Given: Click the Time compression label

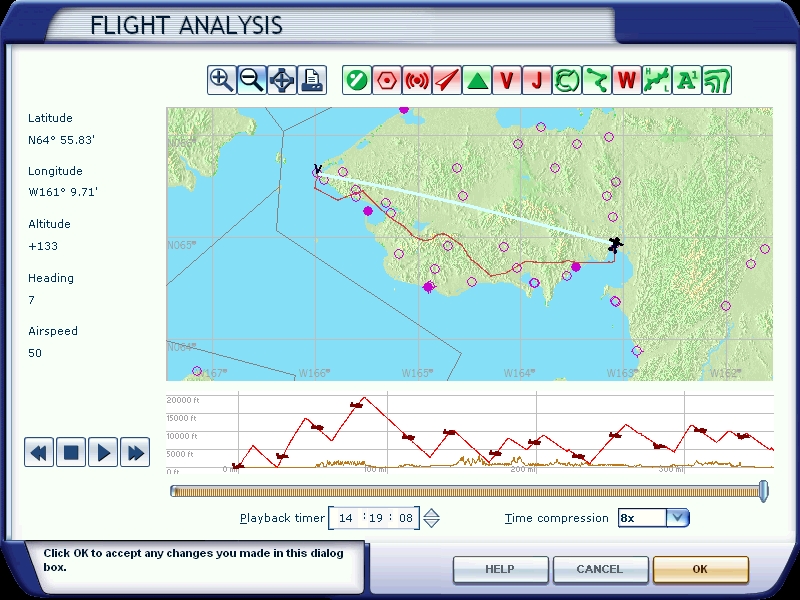Looking at the screenshot, I should tap(557, 518).
